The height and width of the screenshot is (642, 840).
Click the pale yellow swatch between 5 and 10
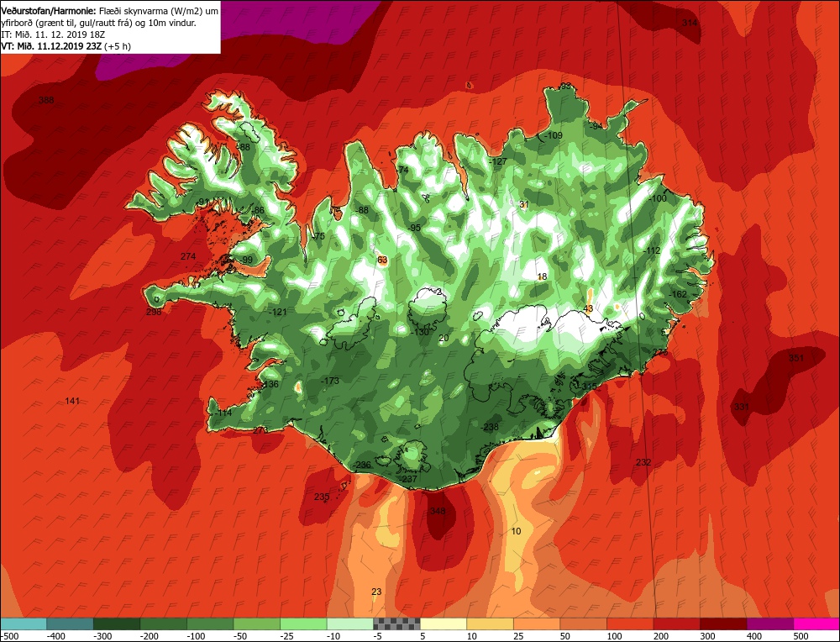click(444, 624)
